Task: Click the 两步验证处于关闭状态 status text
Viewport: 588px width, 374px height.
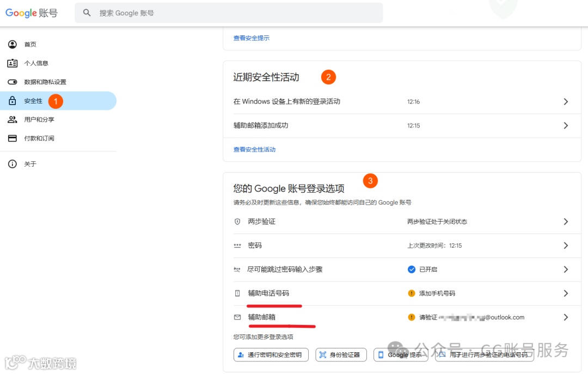Action: [437, 222]
